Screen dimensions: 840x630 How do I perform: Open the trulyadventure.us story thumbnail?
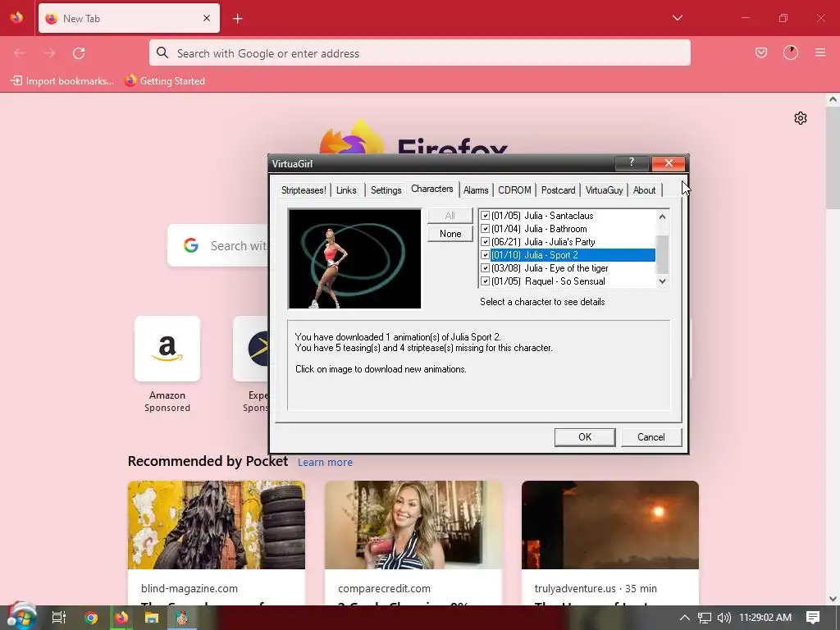tap(610, 525)
